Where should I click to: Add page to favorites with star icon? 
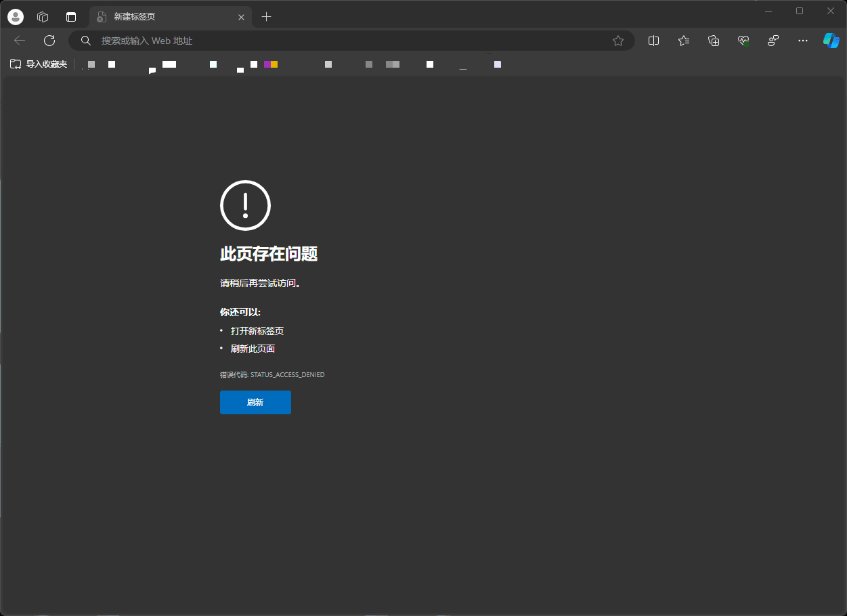[x=618, y=41]
